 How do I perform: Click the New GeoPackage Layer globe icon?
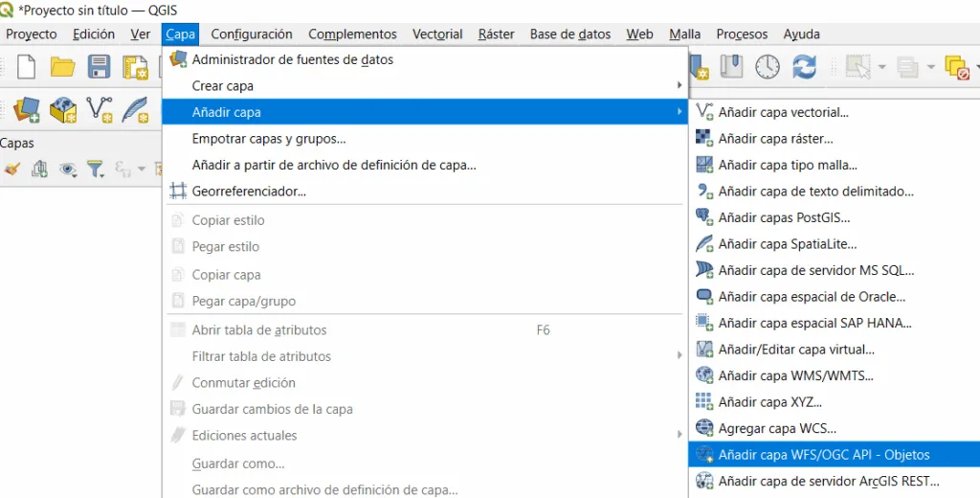[x=62, y=109]
